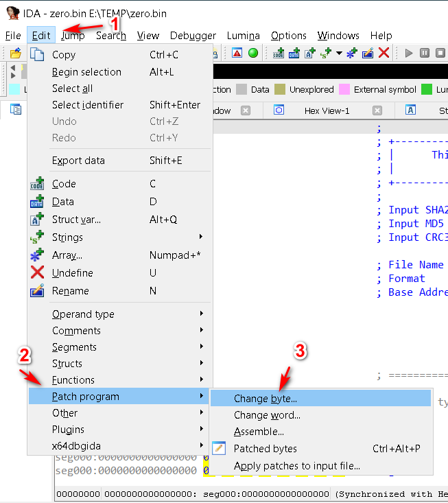Start debugger with play button
Image resolution: width=448 pixels, height=503 pixels.
point(409,53)
